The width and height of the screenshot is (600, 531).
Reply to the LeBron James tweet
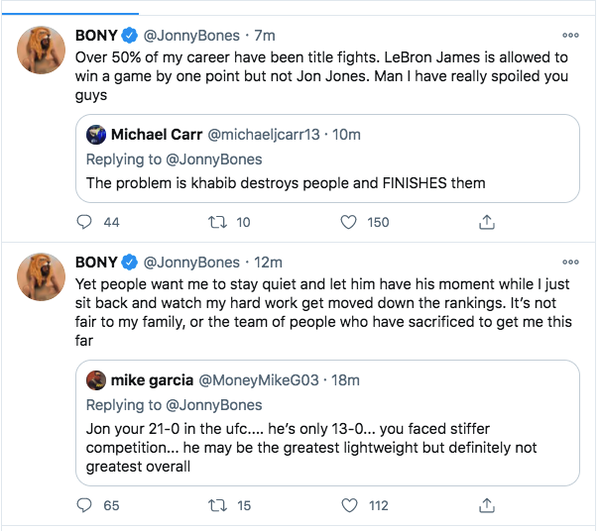(x=85, y=222)
